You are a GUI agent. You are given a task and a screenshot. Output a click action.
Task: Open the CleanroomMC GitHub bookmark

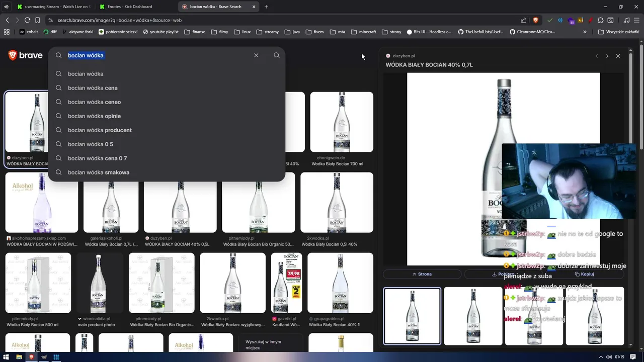(x=532, y=32)
